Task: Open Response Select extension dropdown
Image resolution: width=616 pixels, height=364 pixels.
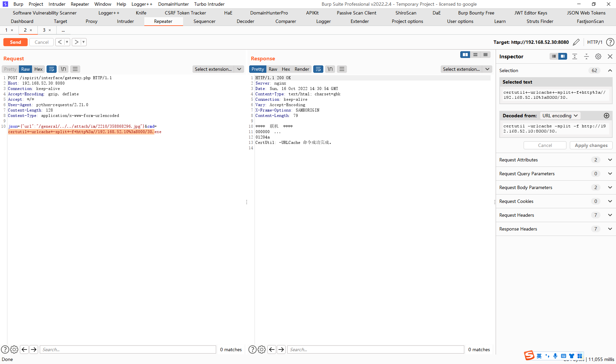Action: [466, 69]
